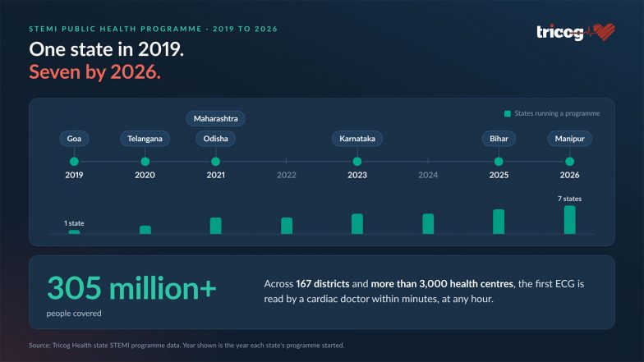Click the 2026 year label
This screenshot has width=644, height=362.
(570, 176)
